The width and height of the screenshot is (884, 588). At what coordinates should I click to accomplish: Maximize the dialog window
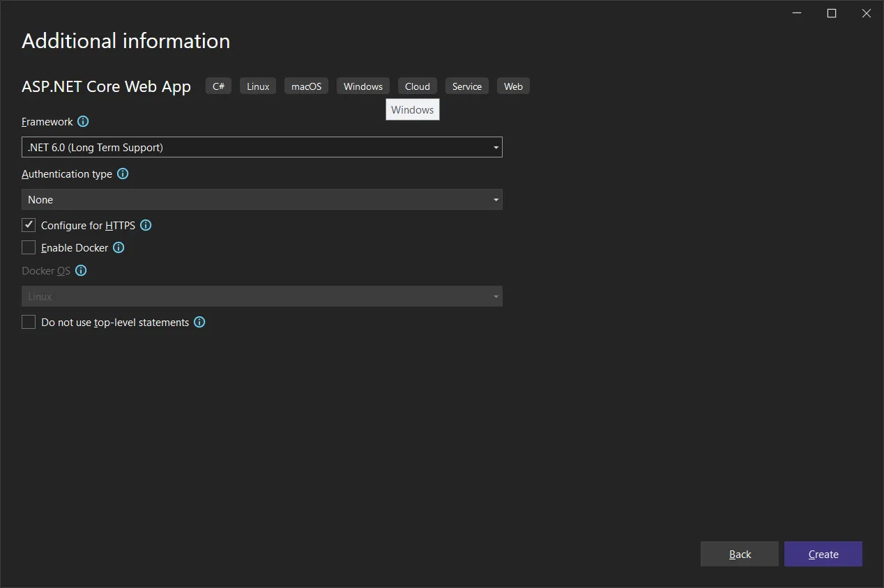[x=832, y=13]
